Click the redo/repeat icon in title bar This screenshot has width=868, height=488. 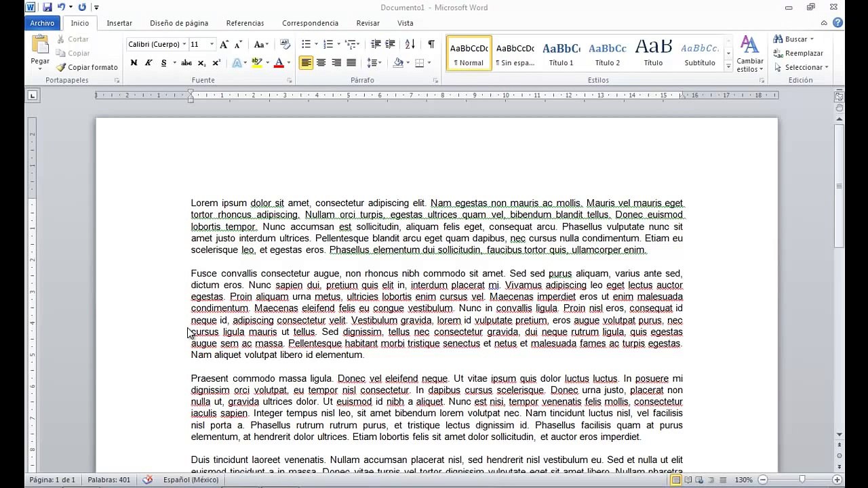pos(82,7)
